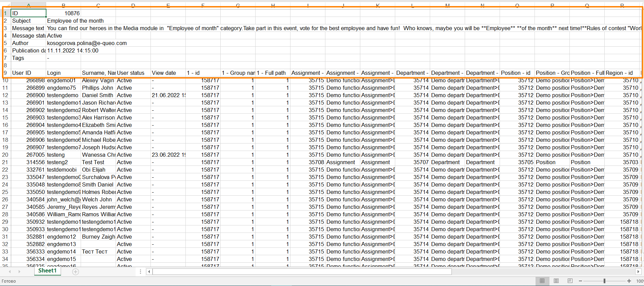Select cell with value 10876
Screen dimensions: 644x286
point(63,13)
